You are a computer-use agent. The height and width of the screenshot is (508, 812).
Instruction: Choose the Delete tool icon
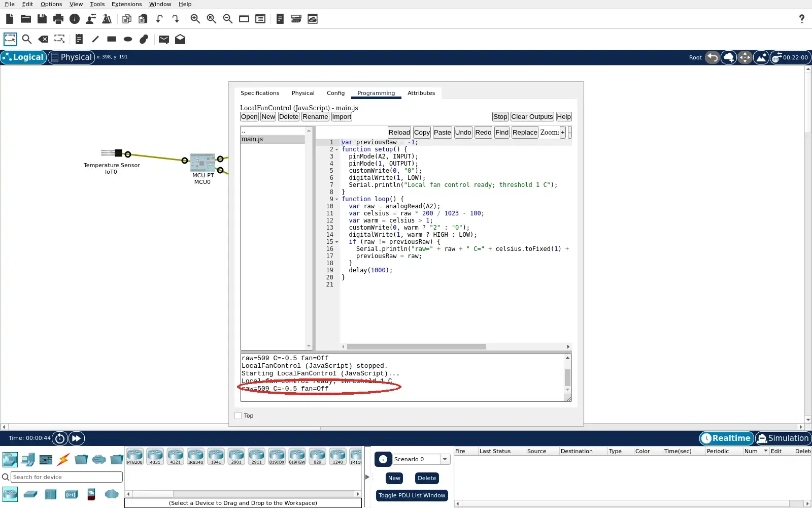[44, 39]
